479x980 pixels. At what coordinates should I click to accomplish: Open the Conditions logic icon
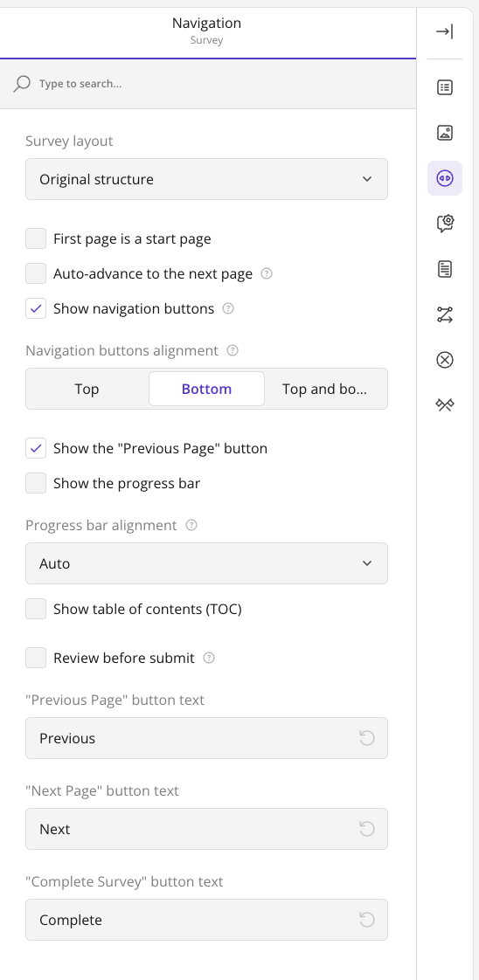coord(445,314)
